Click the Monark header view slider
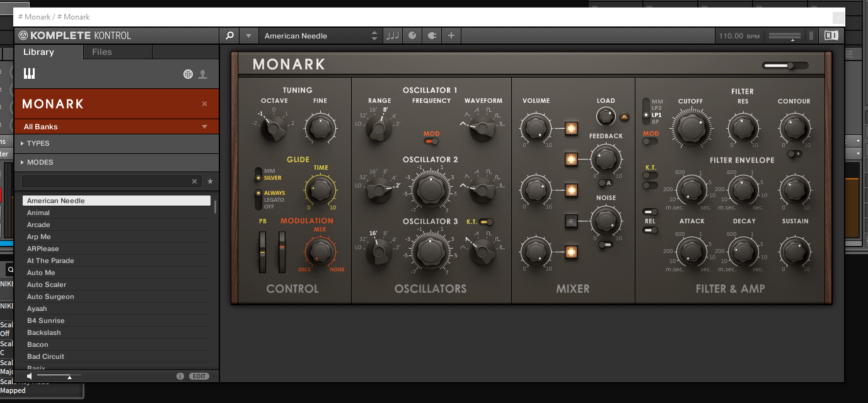Image resolution: width=868 pixels, height=403 pixels. pos(785,65)
